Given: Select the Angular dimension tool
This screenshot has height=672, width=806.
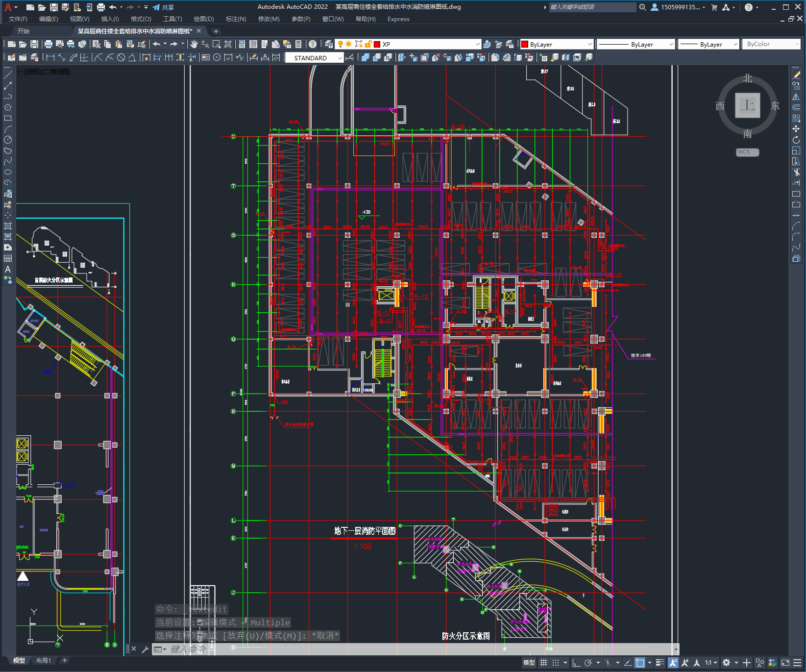Looking at the screenshot, I should (132, 57).
